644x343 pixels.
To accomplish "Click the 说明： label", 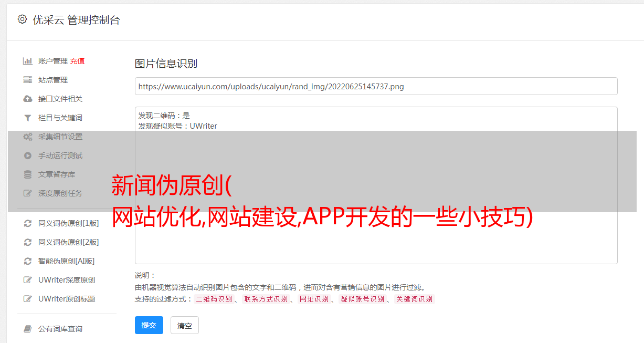I will point(145,275).
